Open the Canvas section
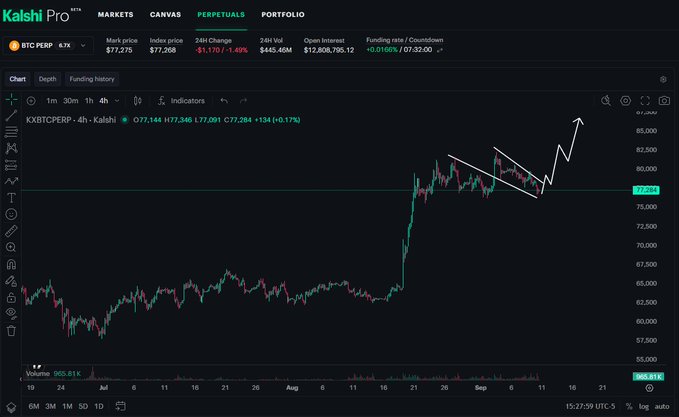Image resolution: width=679 pixels, height=417 pixels. click(x=165, y=15)
